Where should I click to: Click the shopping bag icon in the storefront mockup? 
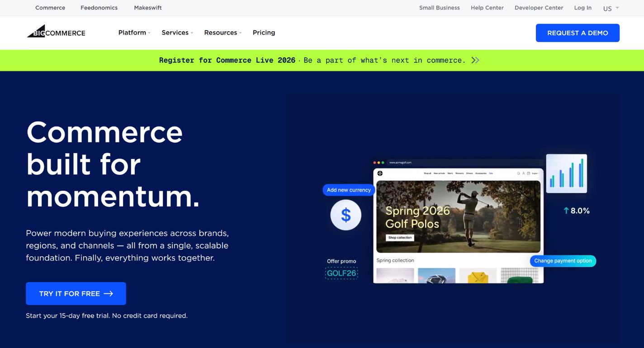pyautogui.click(x=529, y=173)
